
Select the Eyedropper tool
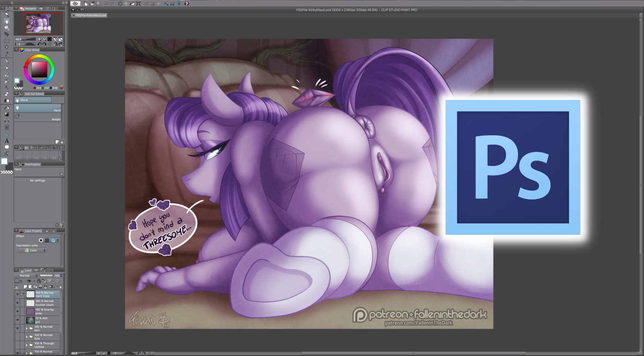click(6, 54)
